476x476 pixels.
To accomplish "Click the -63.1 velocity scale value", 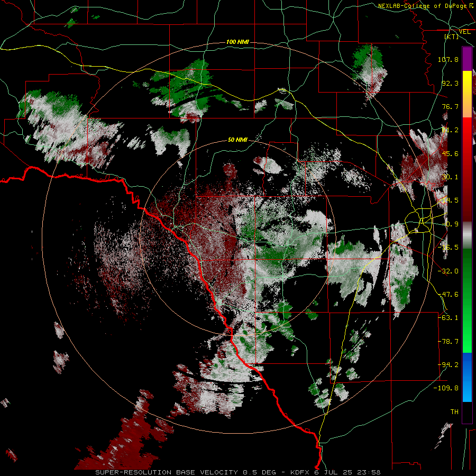I will (x=448, y=318).
